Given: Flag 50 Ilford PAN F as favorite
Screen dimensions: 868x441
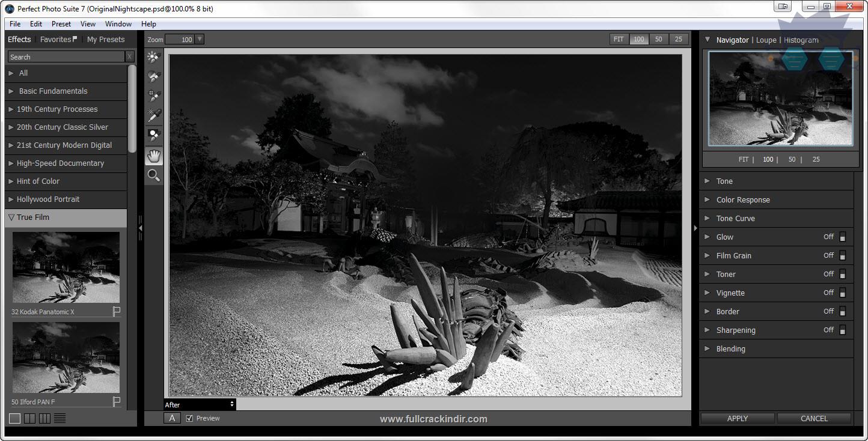Looking at the screenshot, I should click(117, 401).
